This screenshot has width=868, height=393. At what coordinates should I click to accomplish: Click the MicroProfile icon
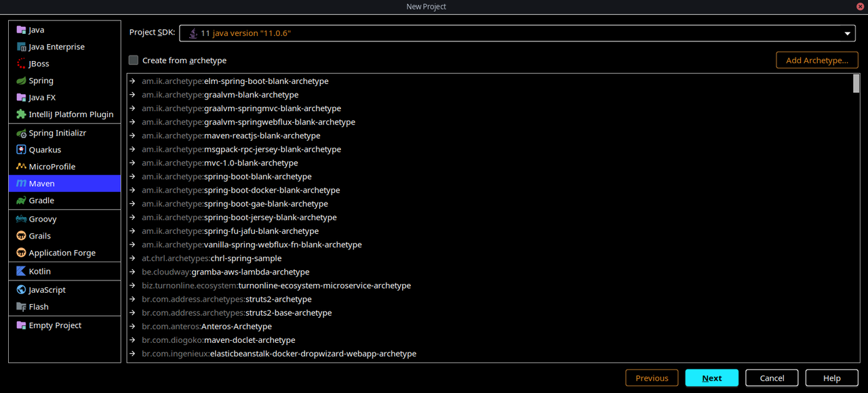[21, 167]
